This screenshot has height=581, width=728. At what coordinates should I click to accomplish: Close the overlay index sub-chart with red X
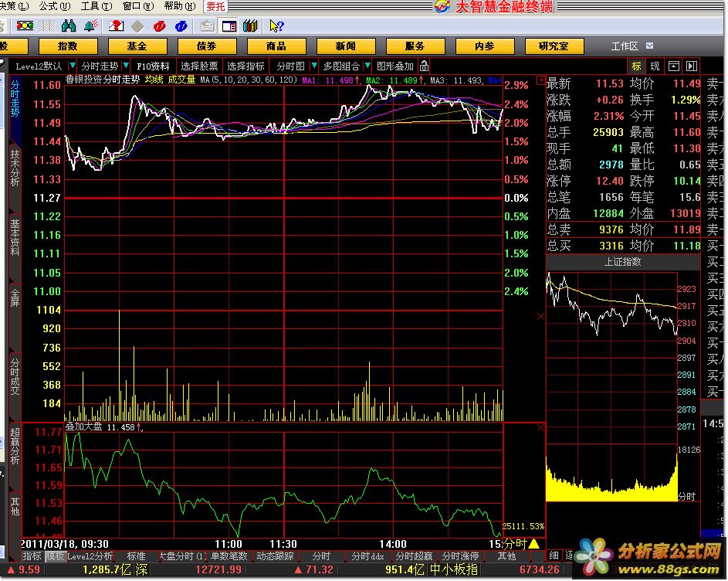tap(540, 427)
